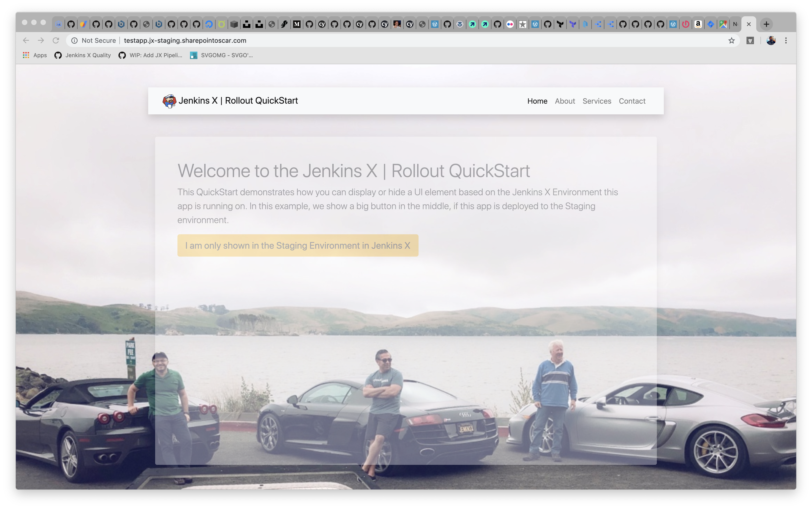Switch to the tab with a person's photo favicon

point(397,24)
